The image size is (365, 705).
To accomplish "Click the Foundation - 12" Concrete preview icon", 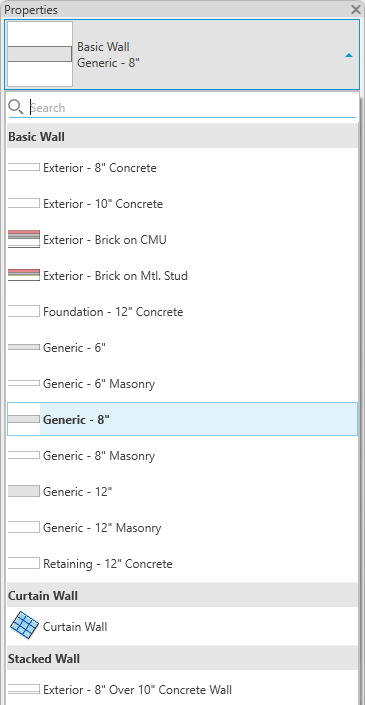I will tap(24, 311).
